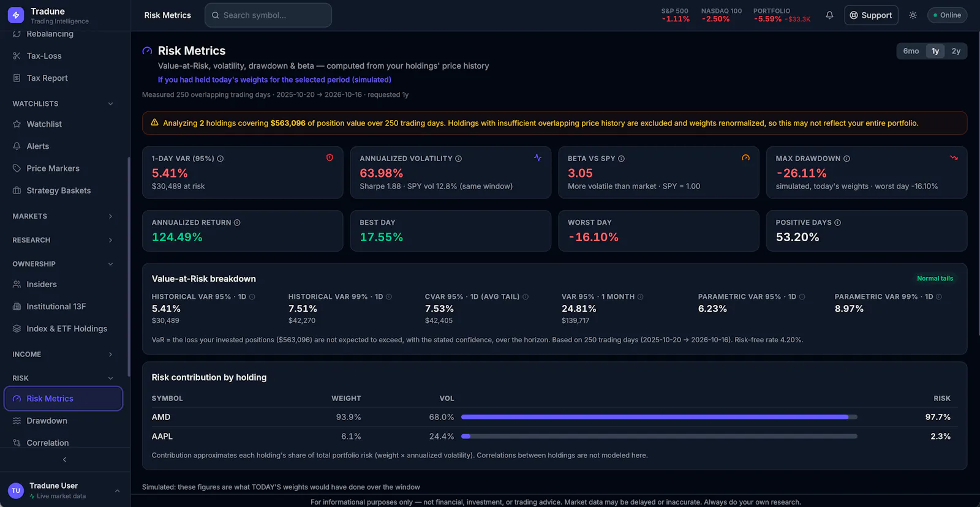
Task: Click the info icon beside VaR 95% 1 Month
Action: tap(641, 297)
